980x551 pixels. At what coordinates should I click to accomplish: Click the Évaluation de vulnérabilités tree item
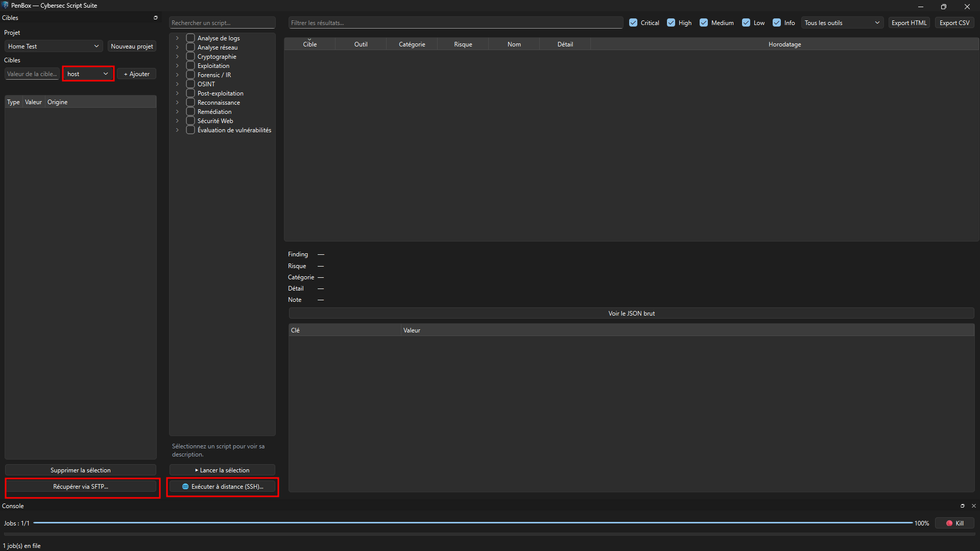pos(234,130)
